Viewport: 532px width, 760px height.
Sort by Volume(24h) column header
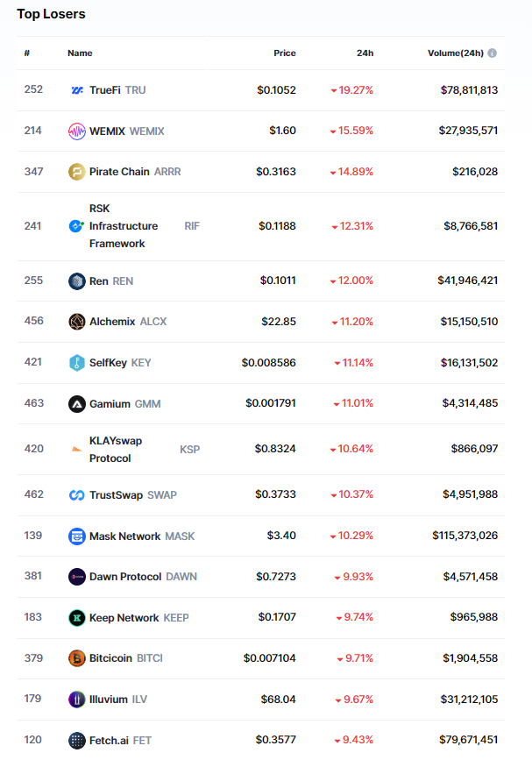pos(455,53)
